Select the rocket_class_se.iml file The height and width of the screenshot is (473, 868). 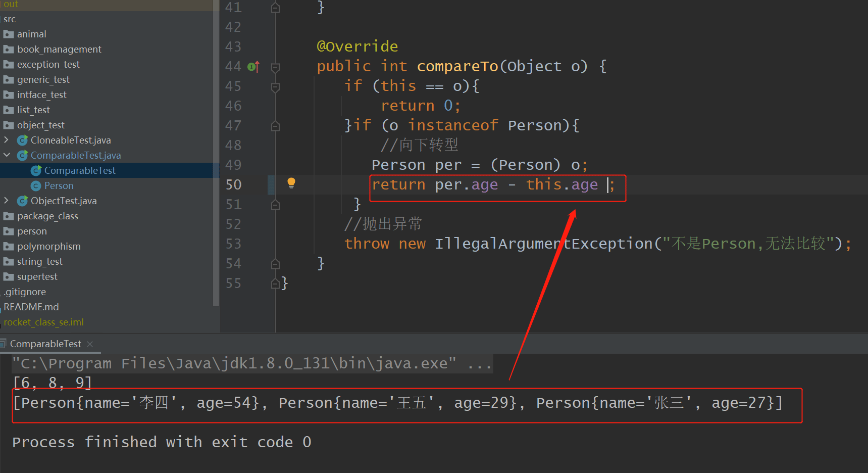pyautogui.click(x=44, y=322)
